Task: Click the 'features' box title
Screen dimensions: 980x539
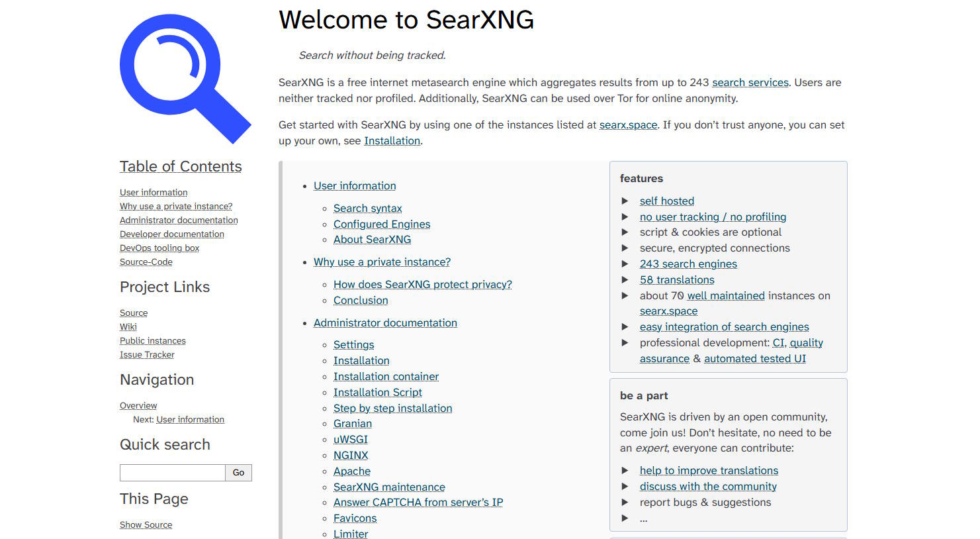Action: click(x=641, y=179)
